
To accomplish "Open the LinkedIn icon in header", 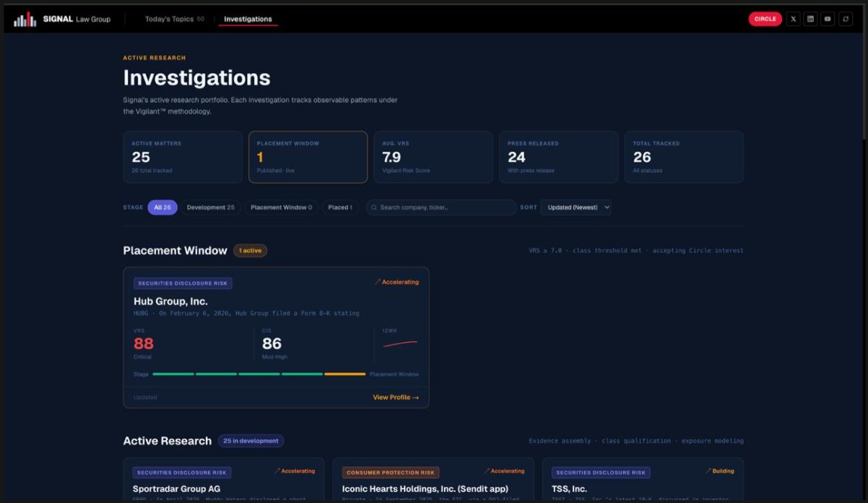I will 811,19.
